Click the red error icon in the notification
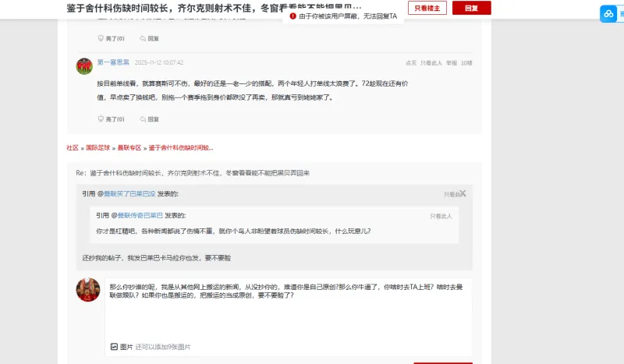 [292, 16]
